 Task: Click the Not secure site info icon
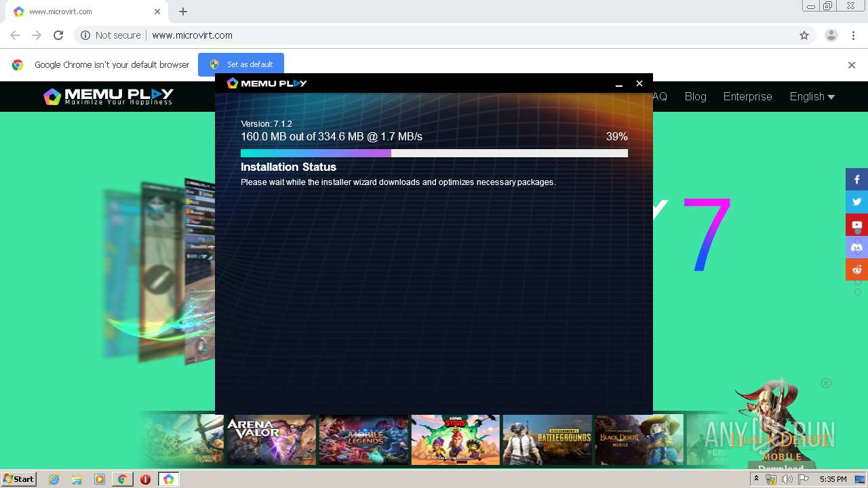(x=85, y=35)
